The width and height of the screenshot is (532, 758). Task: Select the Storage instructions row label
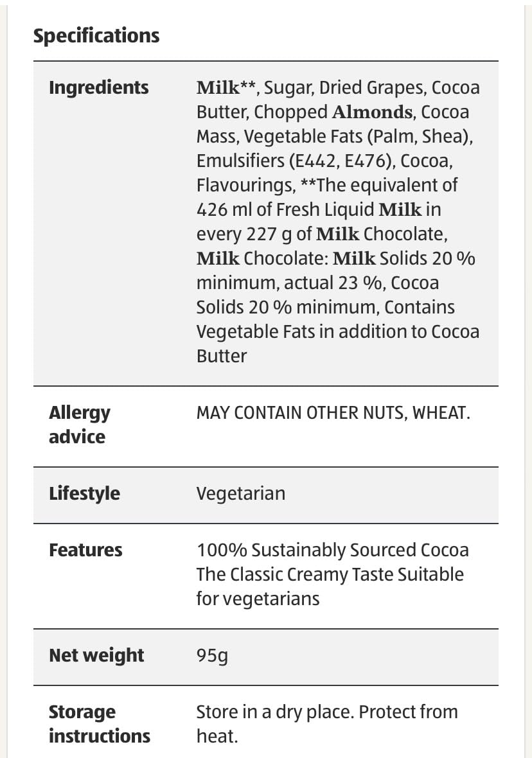click(x=99, y=724)
